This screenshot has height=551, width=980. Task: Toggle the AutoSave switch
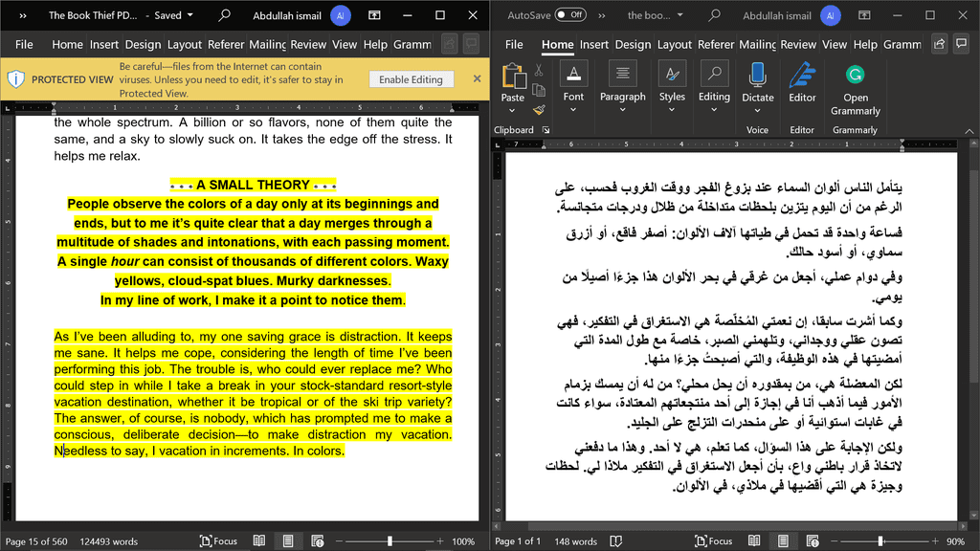570,15
